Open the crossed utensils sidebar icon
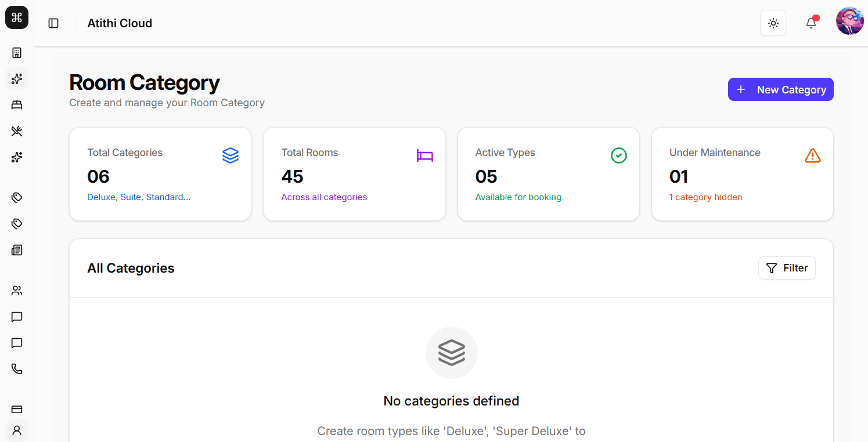 coord(17,131)
